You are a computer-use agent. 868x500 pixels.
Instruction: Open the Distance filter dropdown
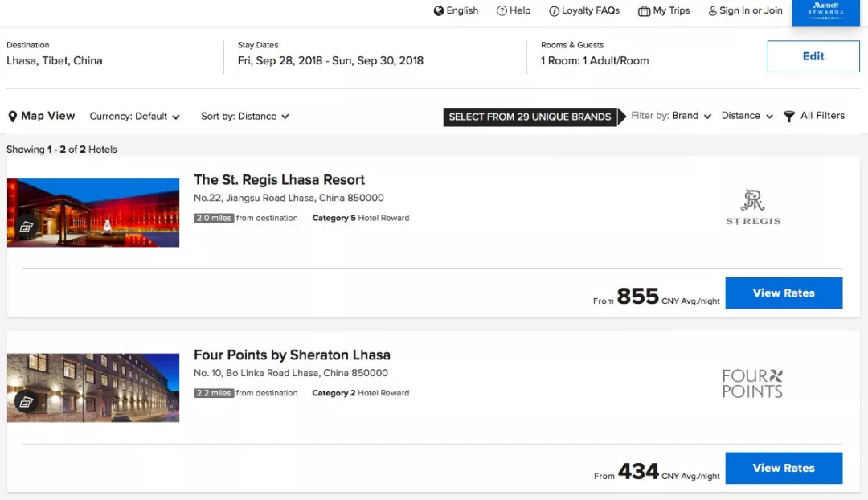click(747, 117)
